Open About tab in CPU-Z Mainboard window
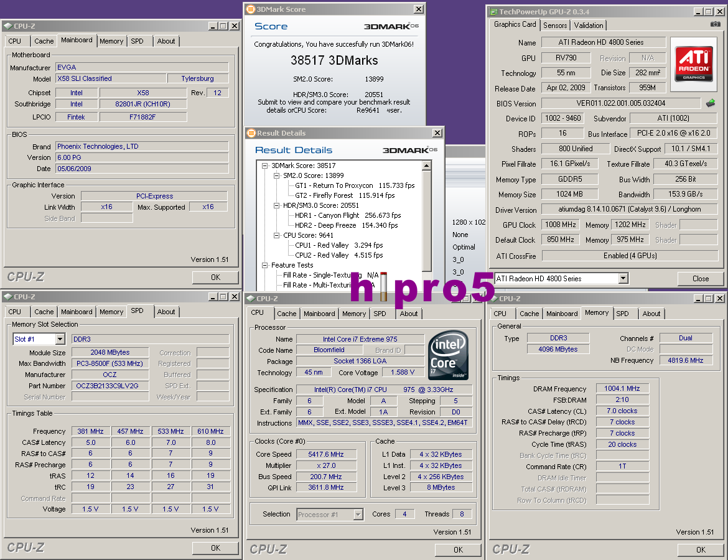The height and width of the screenshot is (560, 728). [166, 41]
